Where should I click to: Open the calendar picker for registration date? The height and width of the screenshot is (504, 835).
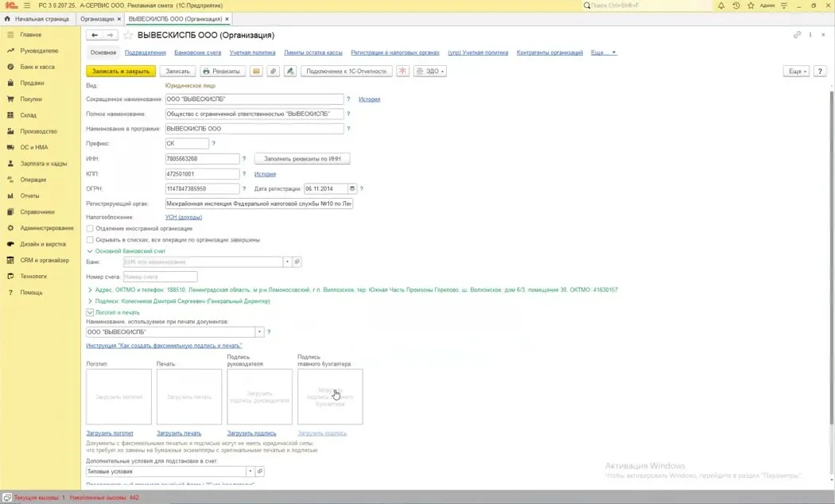click(352, 189)
